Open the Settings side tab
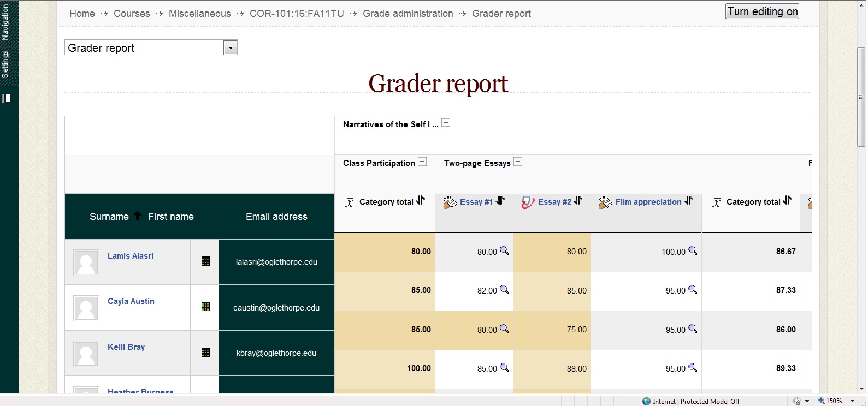The image size is (868, 406). point(5,64)
